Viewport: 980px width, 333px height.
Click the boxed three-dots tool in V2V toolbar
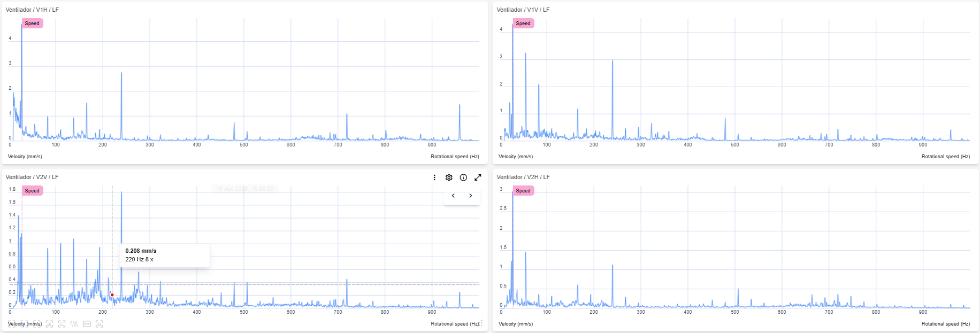point(87,324)
